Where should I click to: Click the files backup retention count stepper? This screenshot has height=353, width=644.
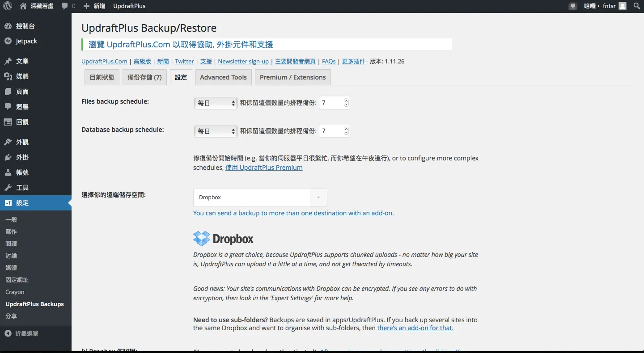pos(346,103)
